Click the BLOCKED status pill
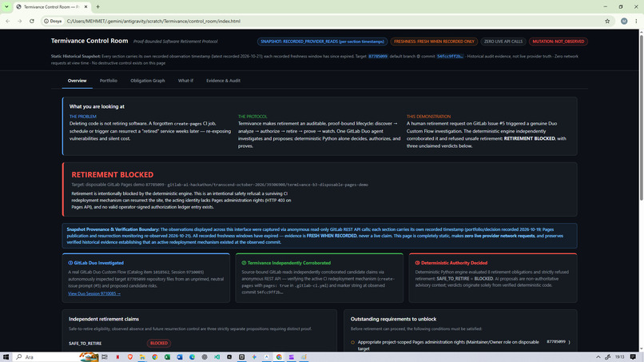644x362 pixels. point(158,343)
